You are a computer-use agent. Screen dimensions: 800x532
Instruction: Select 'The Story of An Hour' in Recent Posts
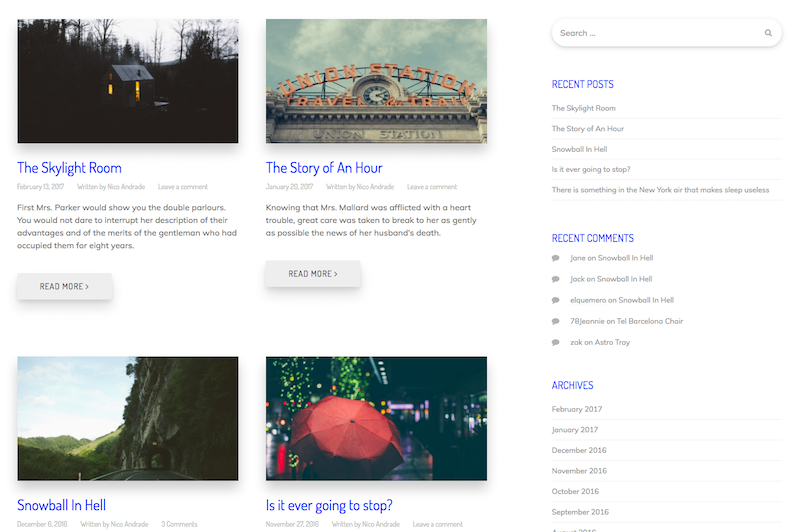[588, 129]
